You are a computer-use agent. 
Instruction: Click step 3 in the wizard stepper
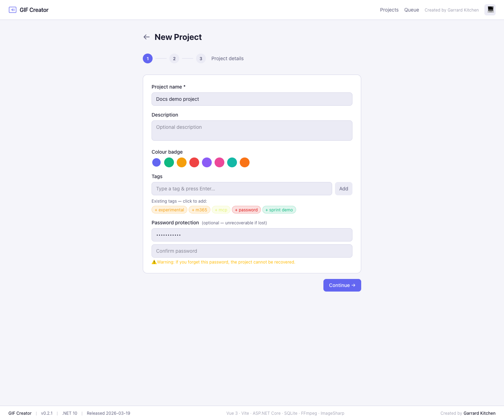point(201,58)
